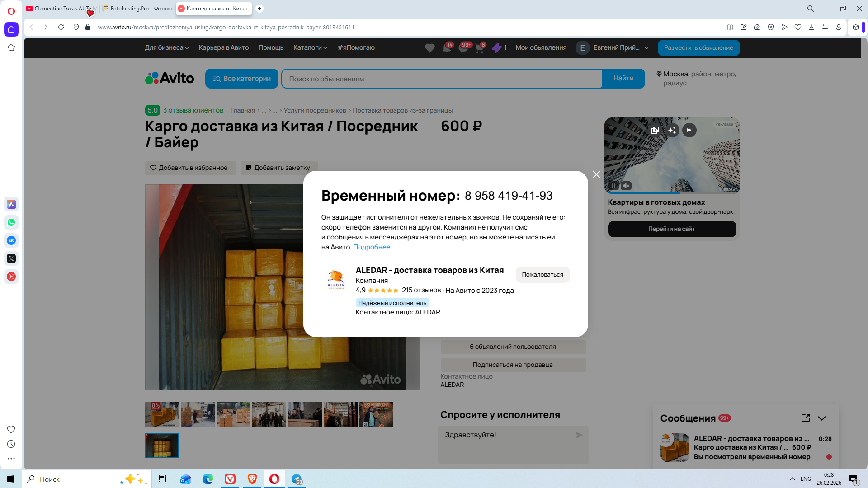Close the temporary number popup
This screenshot has width=868, height=488.
596,174
